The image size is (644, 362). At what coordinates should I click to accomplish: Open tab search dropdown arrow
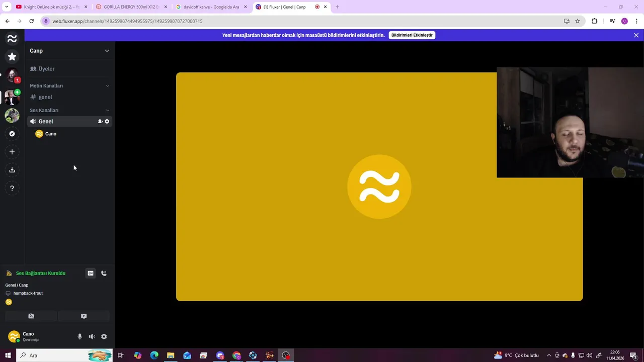[7, 7]
